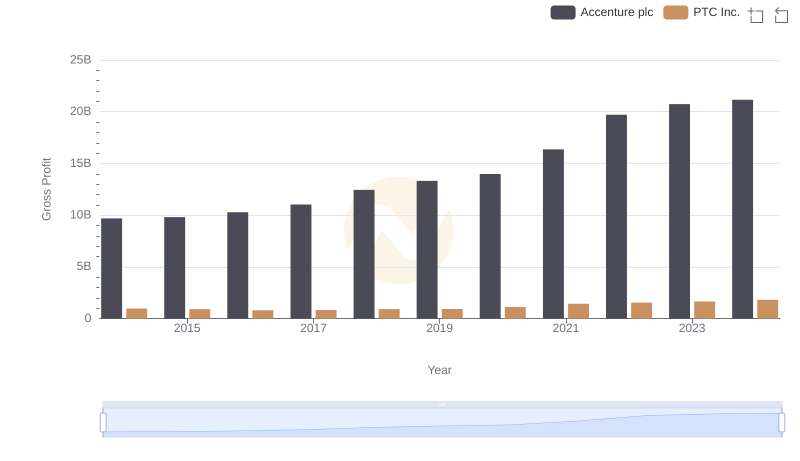Toggle PTC Inc. series in legend

[x=701, y=12]
